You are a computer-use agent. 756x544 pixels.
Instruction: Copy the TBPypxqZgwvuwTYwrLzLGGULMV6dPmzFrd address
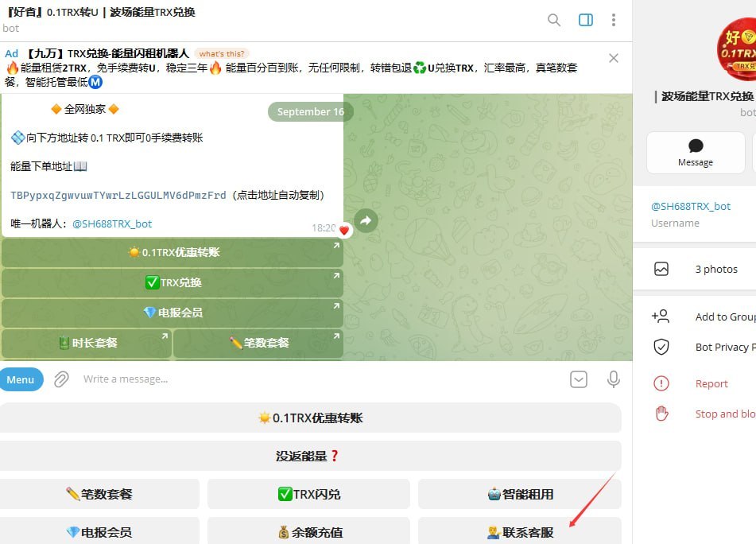pyautogui.click(x=118, y=196)
